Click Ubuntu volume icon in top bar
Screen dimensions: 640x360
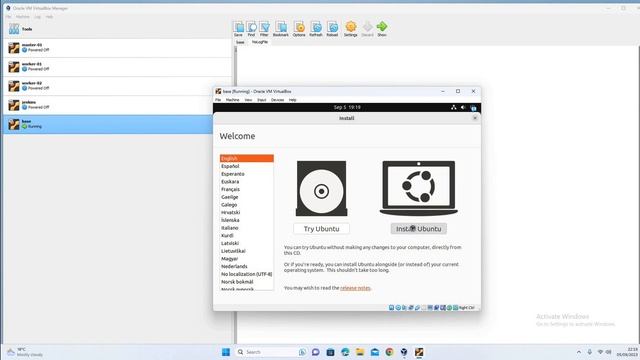[x=463, y=107]
